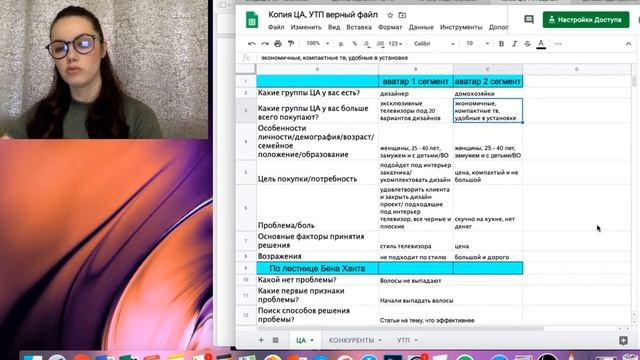Select the cell 'дизайнер'
This screenshot has height=360, width=640.
tap(416, 93)
